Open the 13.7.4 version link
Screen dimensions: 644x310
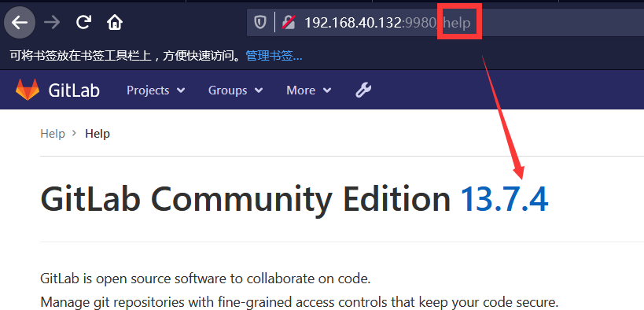[504, 199]
